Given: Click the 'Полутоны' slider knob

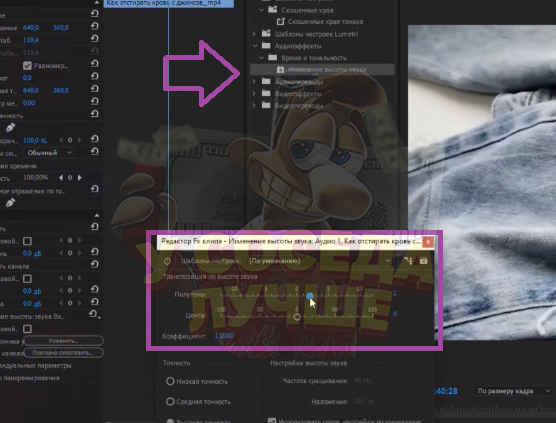Looking at the screenshot, I should (x=310, y=296).
